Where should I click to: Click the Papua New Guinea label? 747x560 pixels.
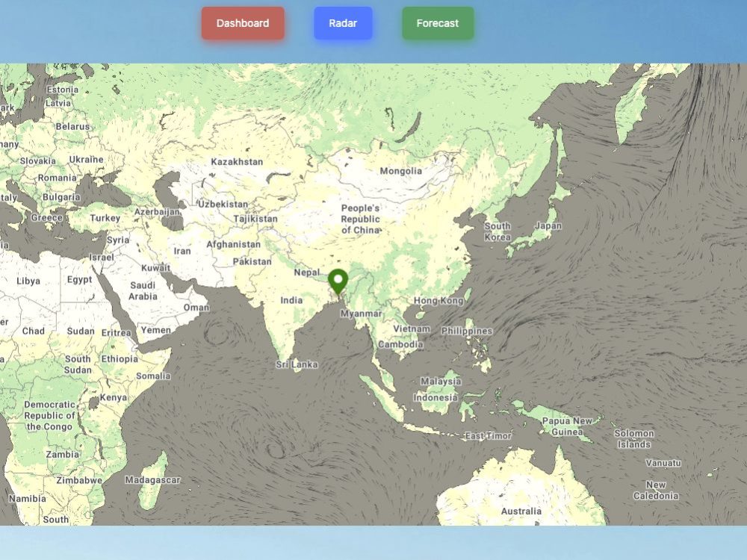click(568, 426)
